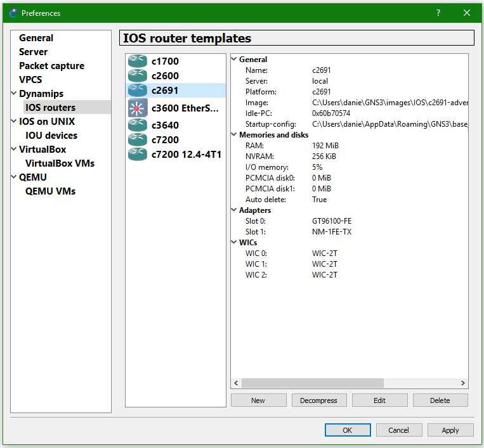Click the c2600 router icon

[138, 75]
